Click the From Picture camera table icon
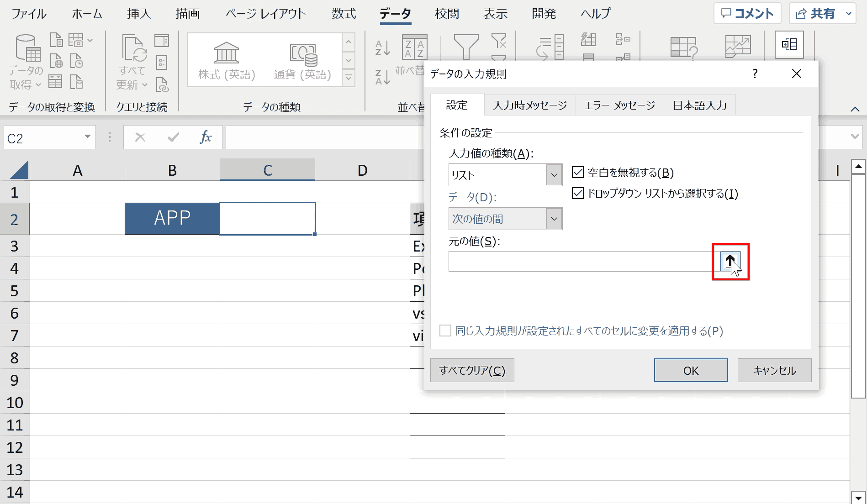Image resolution: width=867 pixels, height=504 pixels. (x=76, y=40)
